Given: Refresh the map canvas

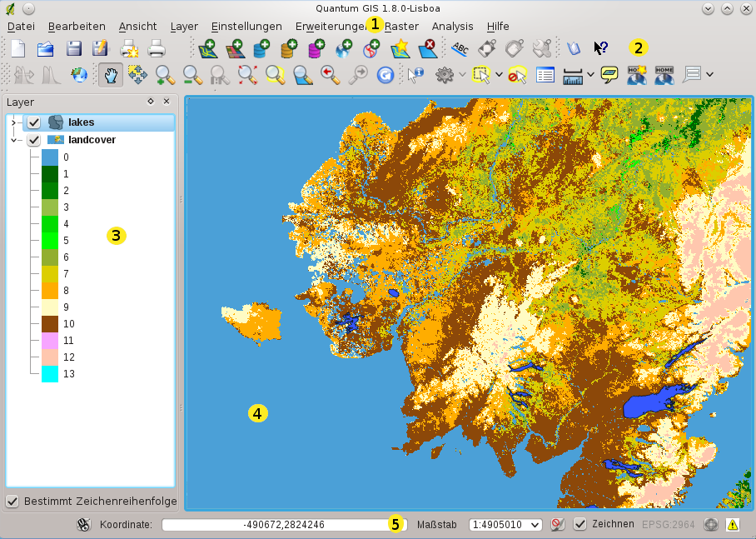Looking at the screenshot, I should click(385, 75).
